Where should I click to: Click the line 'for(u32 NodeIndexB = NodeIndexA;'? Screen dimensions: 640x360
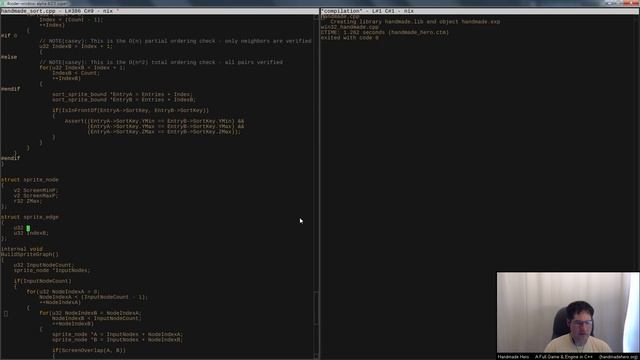[91, 313]
